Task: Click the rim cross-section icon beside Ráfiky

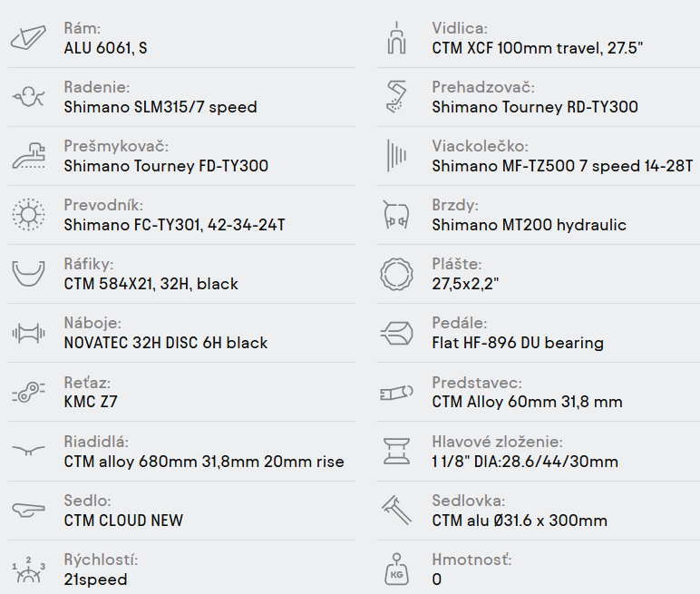Action: tap(29, 274)
